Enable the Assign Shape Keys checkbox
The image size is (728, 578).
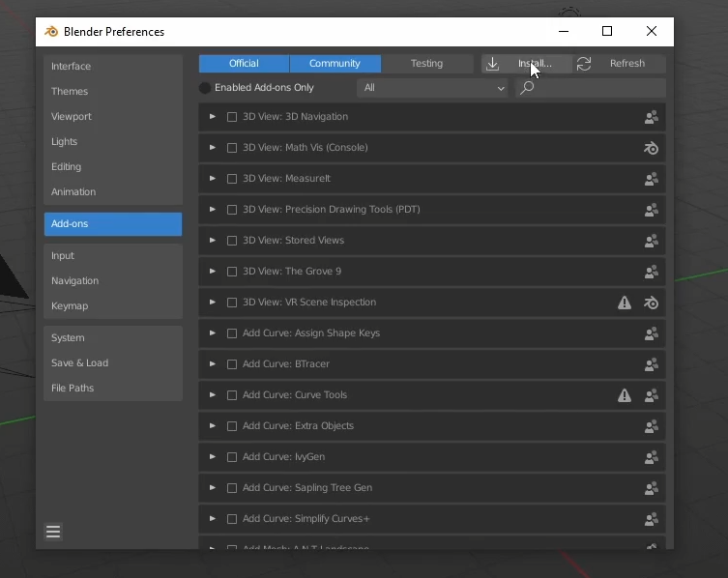tap(232, 333)
